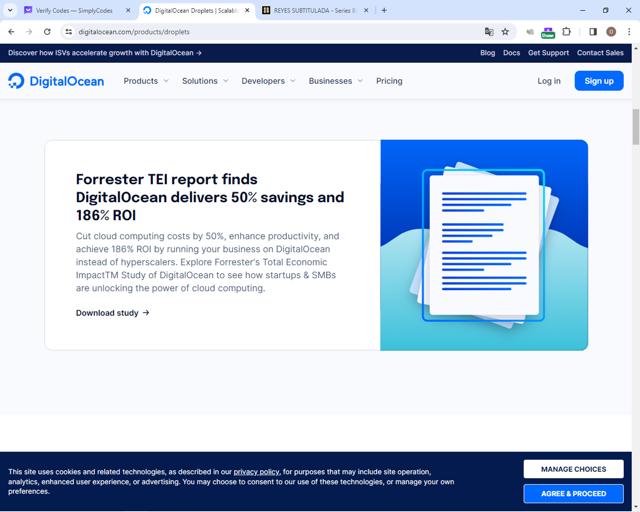Open the site information icon in the address bar

click(x=69, y=31)
